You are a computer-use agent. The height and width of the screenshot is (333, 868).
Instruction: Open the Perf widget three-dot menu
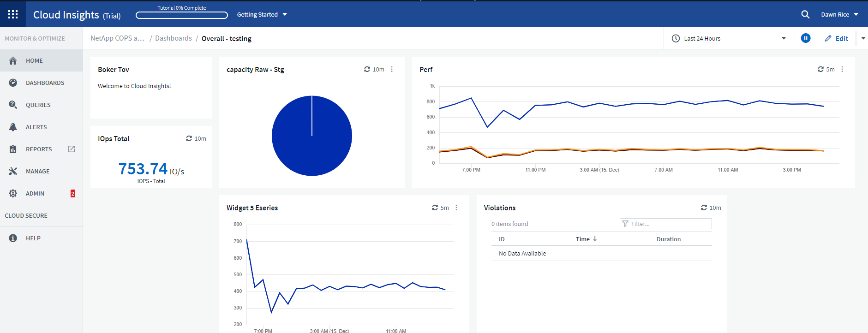click(842, 69)
